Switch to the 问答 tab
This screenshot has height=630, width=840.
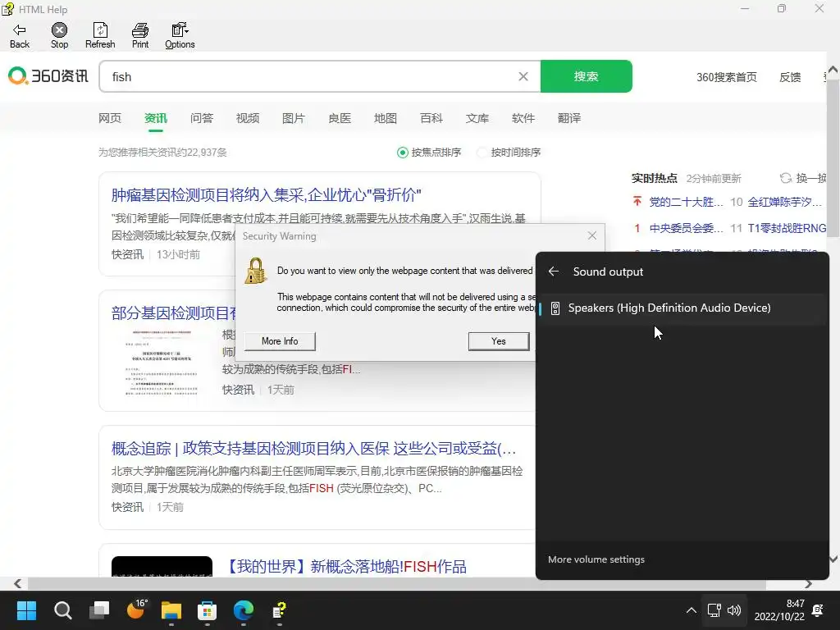point(202,118)
